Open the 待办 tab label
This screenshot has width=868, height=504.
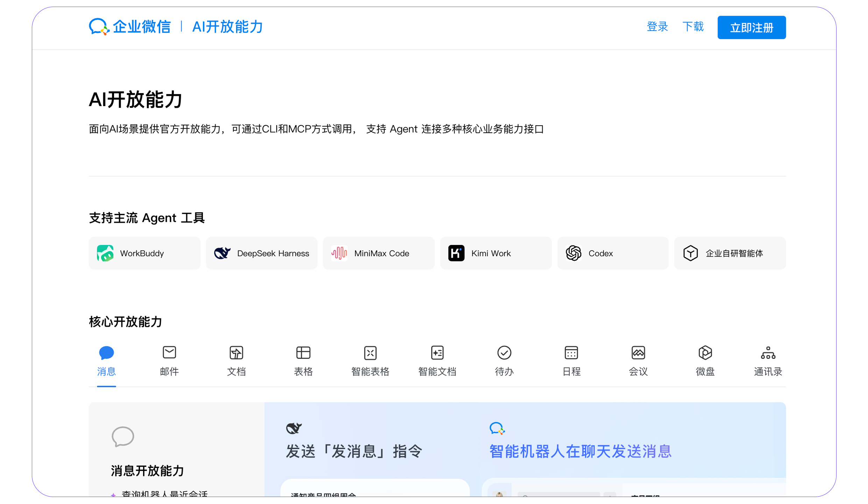pyautogui.click(x=504, y=371)
